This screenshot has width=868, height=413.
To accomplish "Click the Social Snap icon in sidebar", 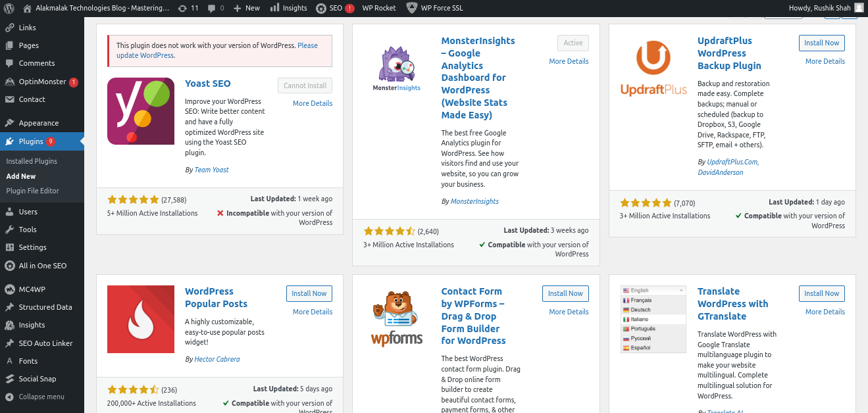I will (x=9, y=379).
